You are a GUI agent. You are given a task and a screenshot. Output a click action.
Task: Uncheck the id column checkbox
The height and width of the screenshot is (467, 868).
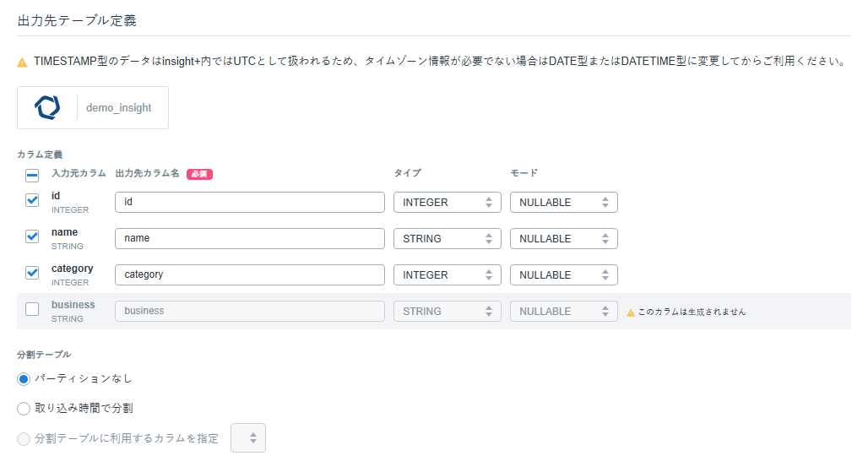coord(32,200)
